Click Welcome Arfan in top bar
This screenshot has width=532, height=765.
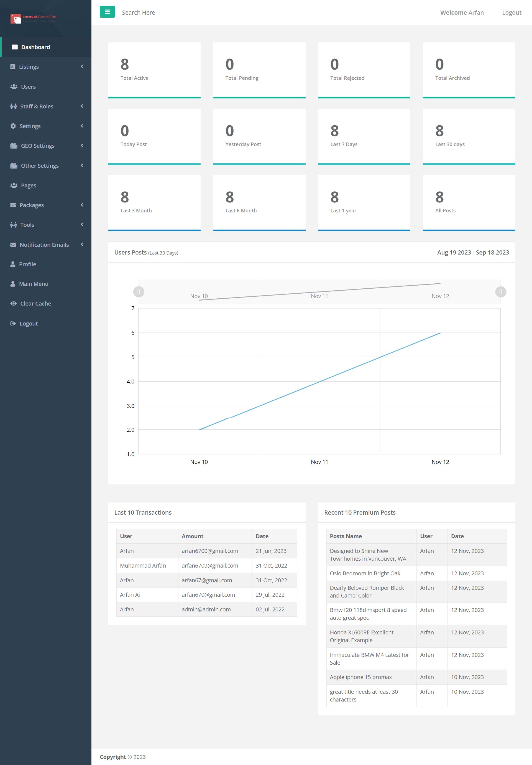(x=462, y=13)
